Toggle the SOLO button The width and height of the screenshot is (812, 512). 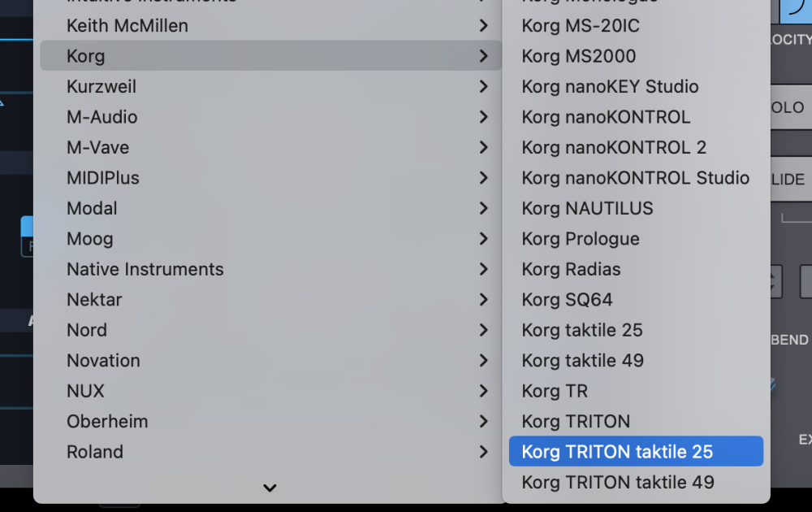point(789,109)
